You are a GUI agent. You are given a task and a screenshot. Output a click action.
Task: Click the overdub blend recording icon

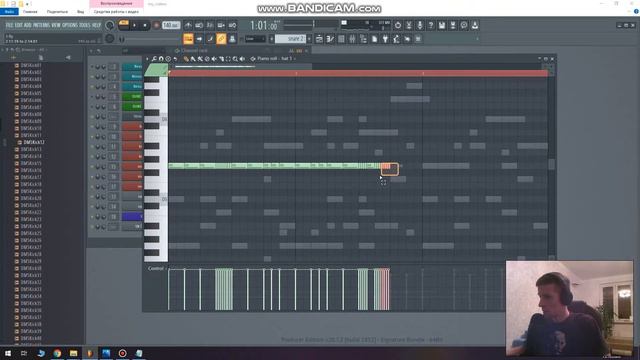point(221,25)
